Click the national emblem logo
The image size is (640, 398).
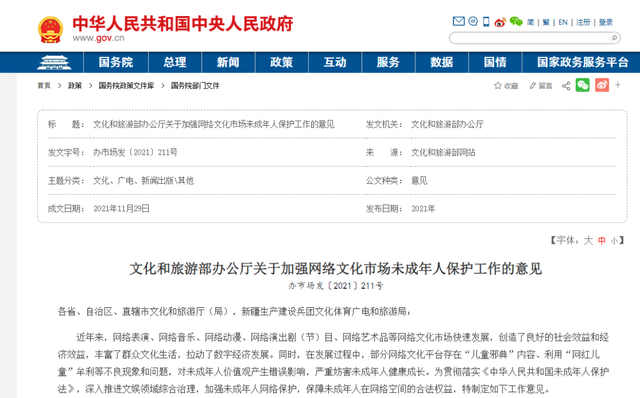51,29
